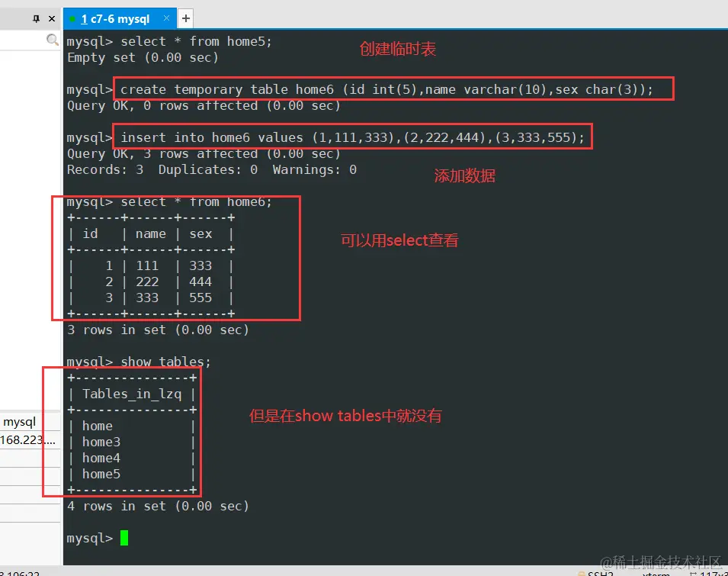The image size is (728, 576).
Task: Click the '222' value in the name column
Action: coord(147,282)
